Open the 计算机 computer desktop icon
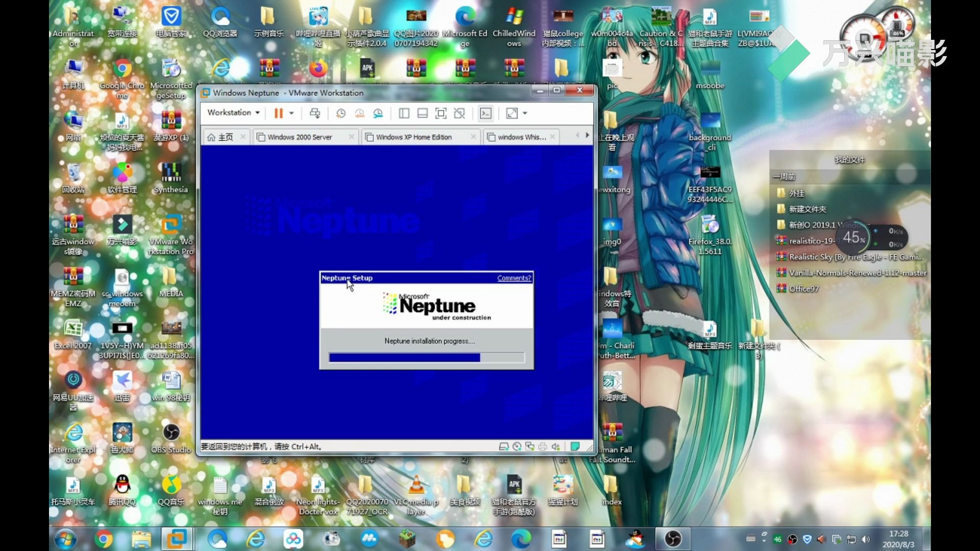Image resolution: width=980 pixels, height=551 pixels. (x=73, y=73)
